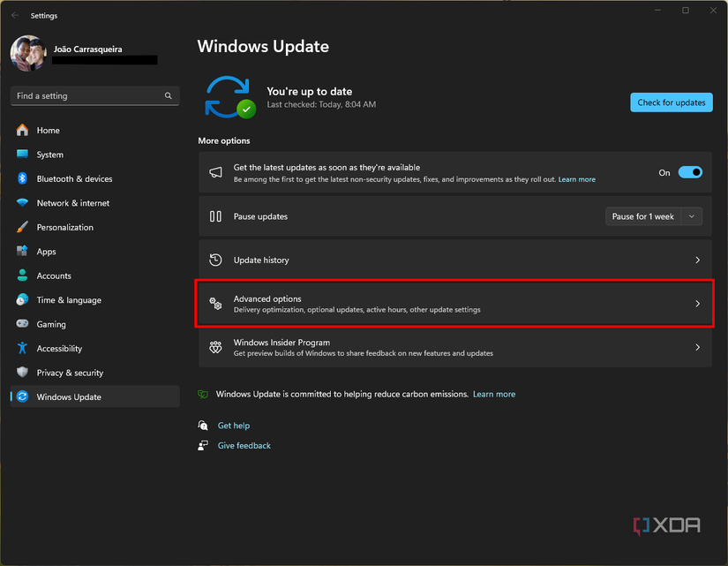The width and height of the screenshot is (728, 566).
Task: Close the Settings window
Action: coord(713,11)
